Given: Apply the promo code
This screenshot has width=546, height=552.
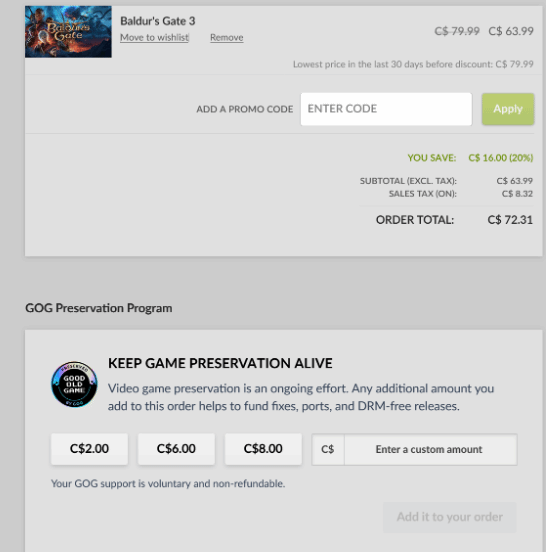Looking at the screenshot, I should 508,109.
